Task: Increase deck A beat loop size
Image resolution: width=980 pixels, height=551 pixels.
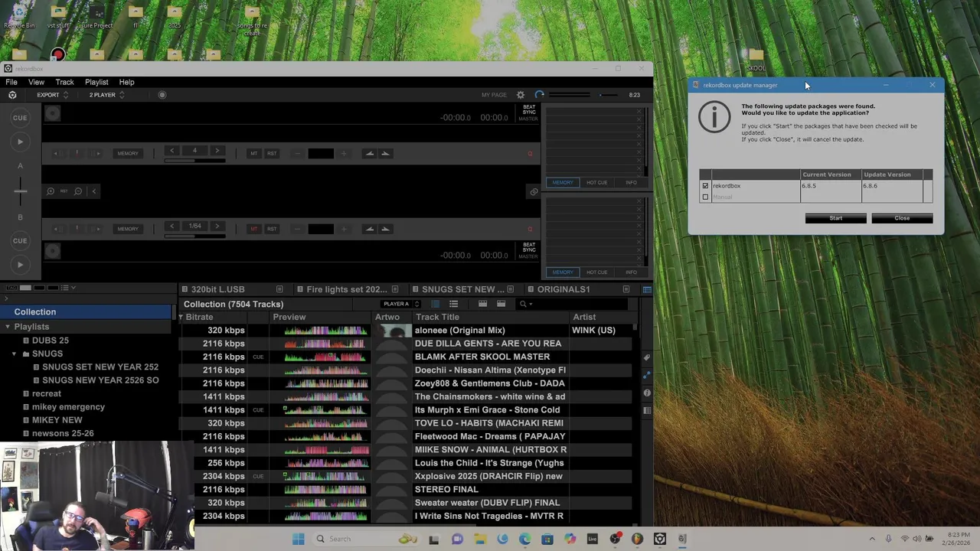Action: [217, 151]
